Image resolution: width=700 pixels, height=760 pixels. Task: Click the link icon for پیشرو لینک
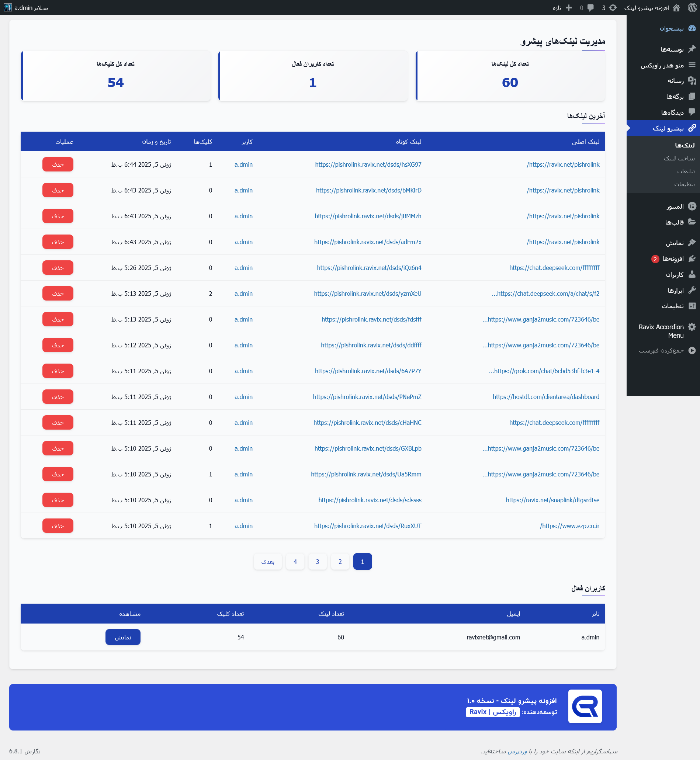pyautogui.click(x=692, y=128)
